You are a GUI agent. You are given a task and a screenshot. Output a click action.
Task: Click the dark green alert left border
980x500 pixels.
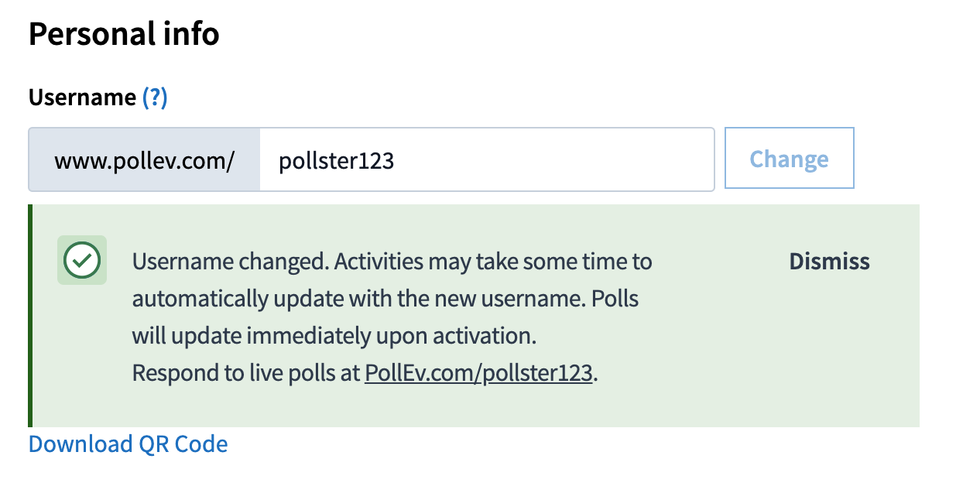(30, 316)
